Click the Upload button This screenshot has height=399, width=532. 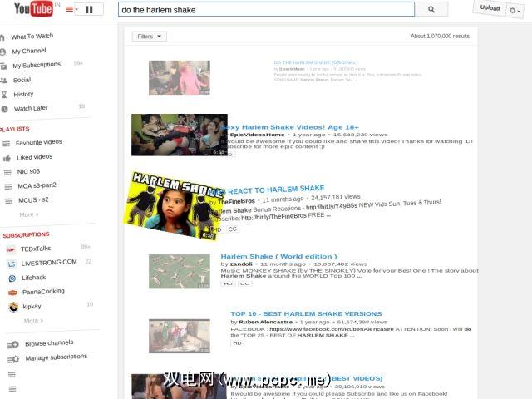pyautogui.click(x=490, y=7)
